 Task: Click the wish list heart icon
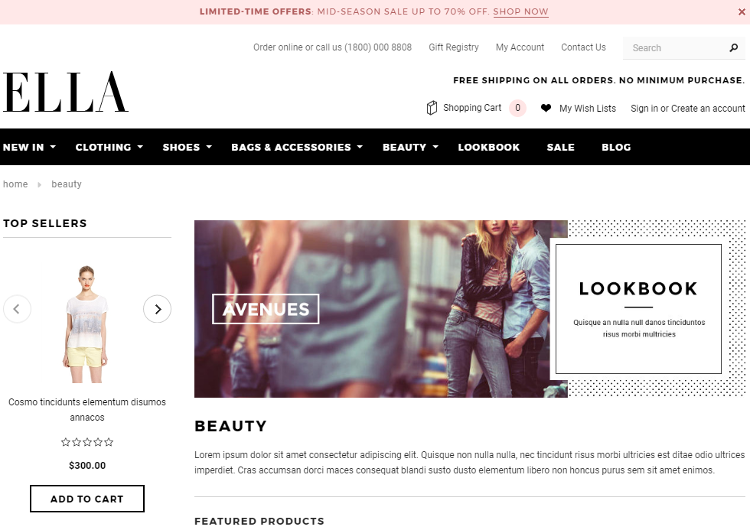point(546,108)
